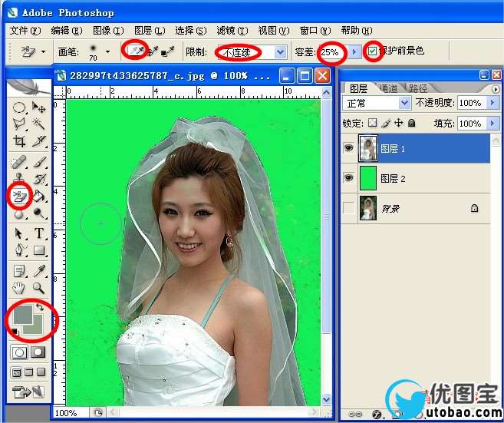The image size is (504, 423).
Task: Select the Zoom magnifier tool
Action: click(x=38, y=288)
